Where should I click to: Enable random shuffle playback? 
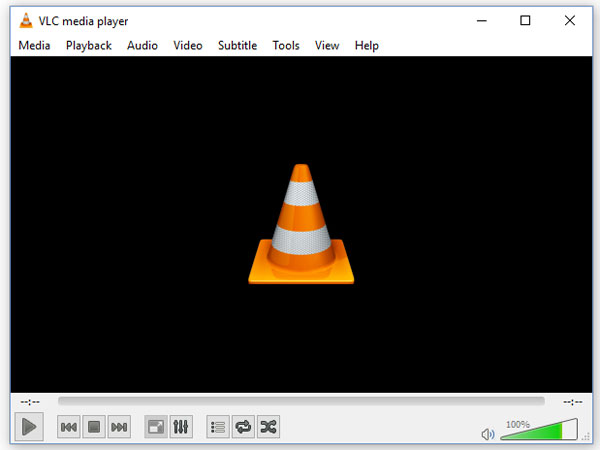point(268,427)
